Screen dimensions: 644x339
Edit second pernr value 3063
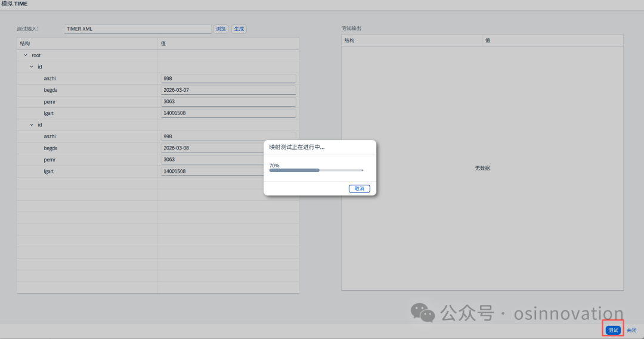212,159
